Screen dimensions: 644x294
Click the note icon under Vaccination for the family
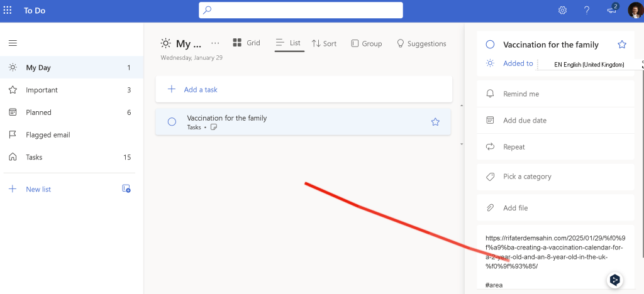(213, 127)
